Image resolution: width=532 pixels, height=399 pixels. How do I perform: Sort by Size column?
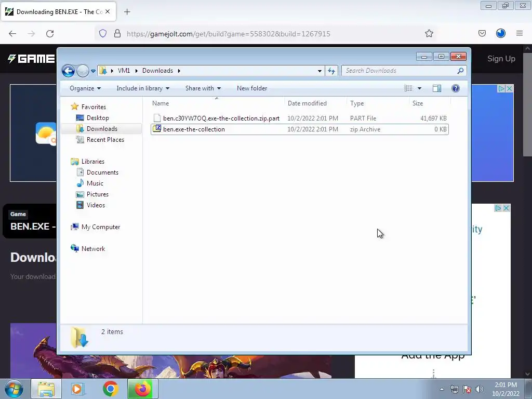coord(430,103)
